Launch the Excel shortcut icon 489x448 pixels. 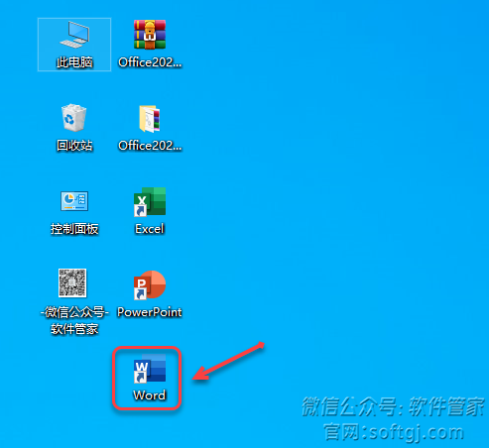coord(150,202)
